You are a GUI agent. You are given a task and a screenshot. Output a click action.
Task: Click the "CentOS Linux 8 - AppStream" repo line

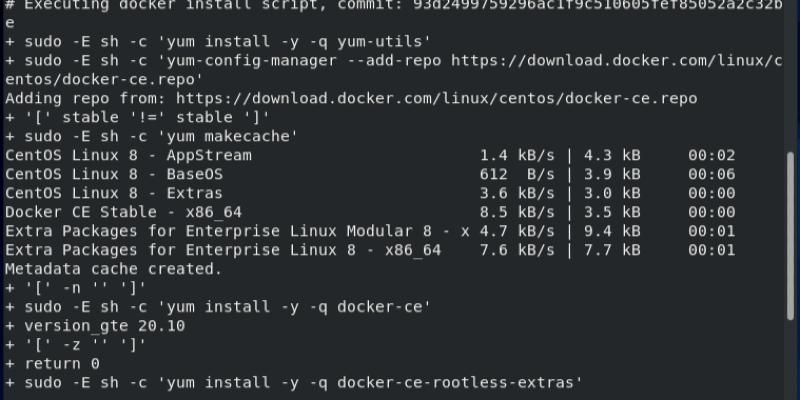[128, 156]
